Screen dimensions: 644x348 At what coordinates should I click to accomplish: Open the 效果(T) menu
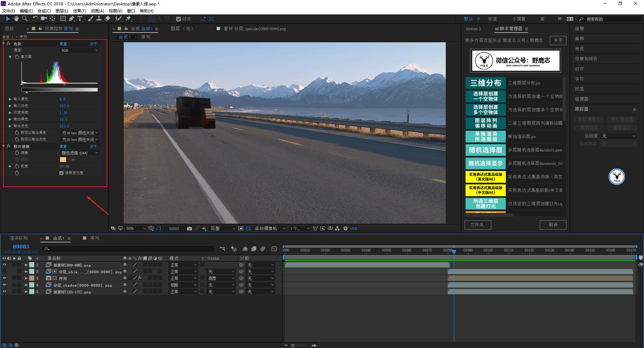pyautogui.click(x=79, y=11)
